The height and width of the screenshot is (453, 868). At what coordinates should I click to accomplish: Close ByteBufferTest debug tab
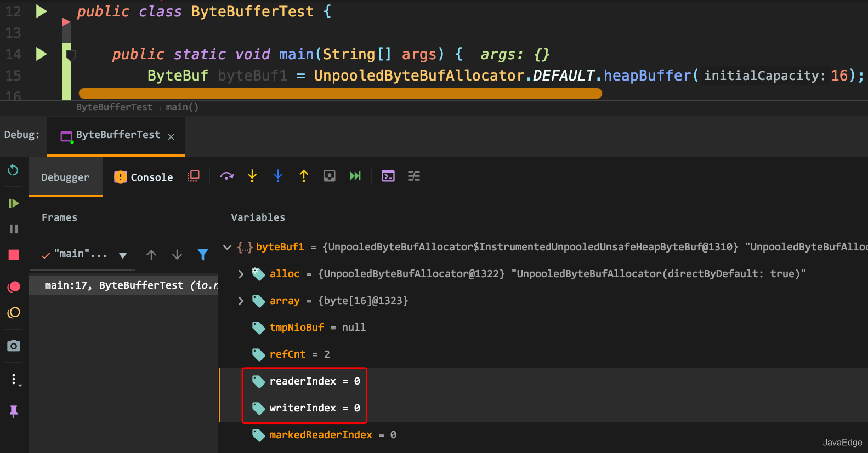[x=171, y=136]
